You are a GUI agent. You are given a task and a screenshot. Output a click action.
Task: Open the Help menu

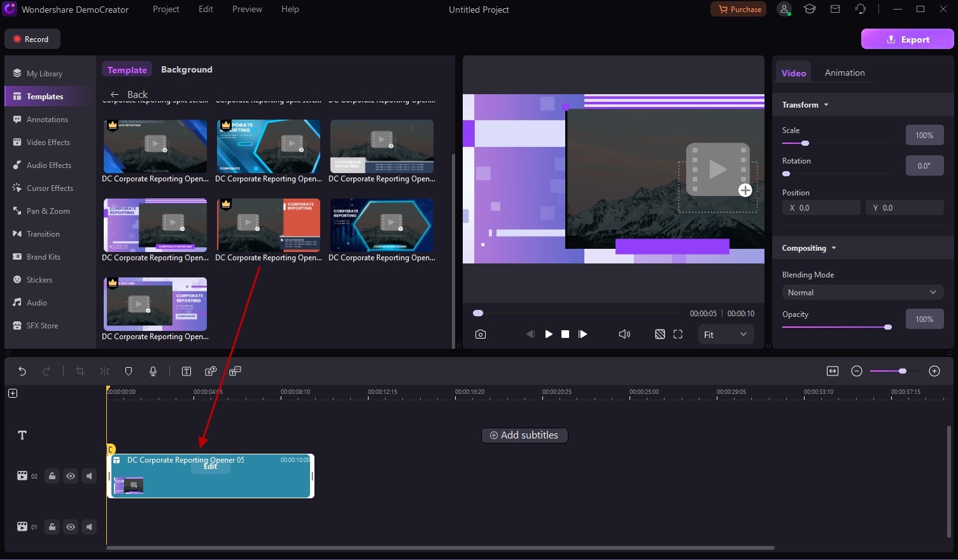[x=290, y=10]
